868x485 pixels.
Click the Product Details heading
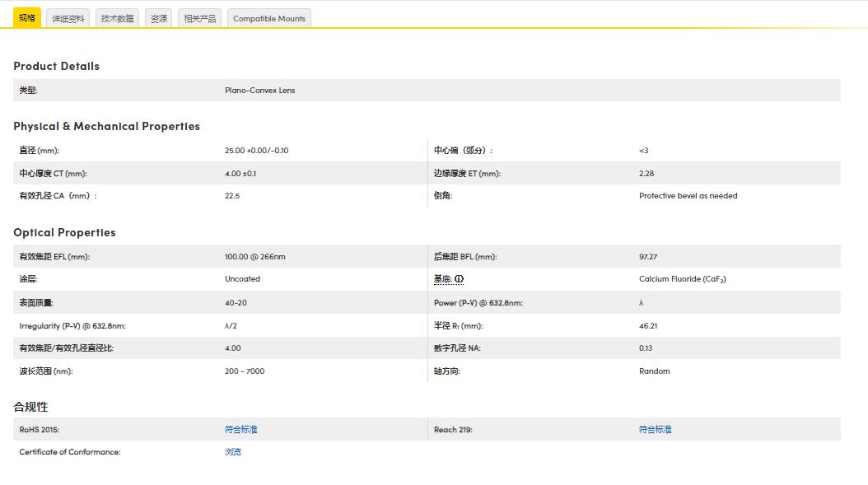[56, 66]
